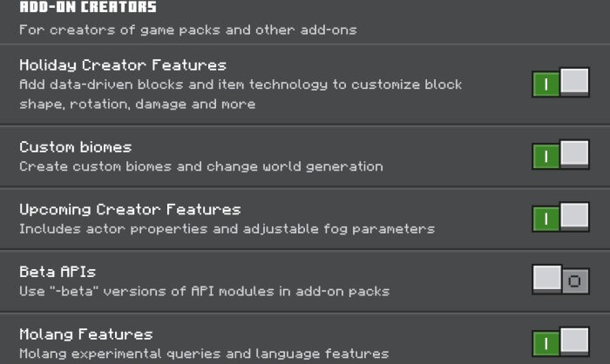Click the 'Create custom biomes' description text

pyautogui.click(x=200, y=166)
